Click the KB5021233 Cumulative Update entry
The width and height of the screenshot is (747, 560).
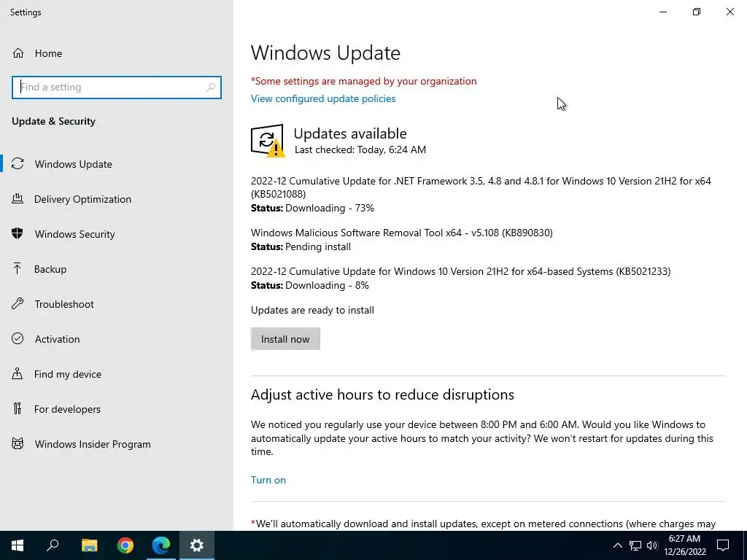[461, 271]
